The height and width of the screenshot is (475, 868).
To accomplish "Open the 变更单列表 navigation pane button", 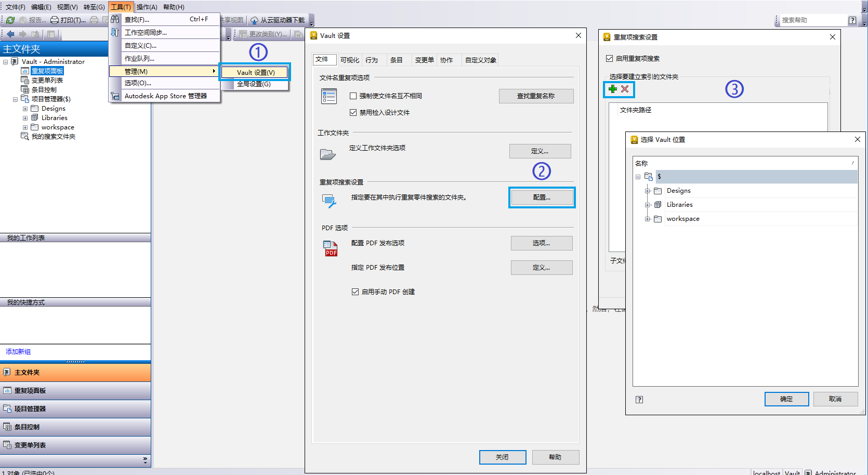I will pyautogui.click(x=75, y=445).
